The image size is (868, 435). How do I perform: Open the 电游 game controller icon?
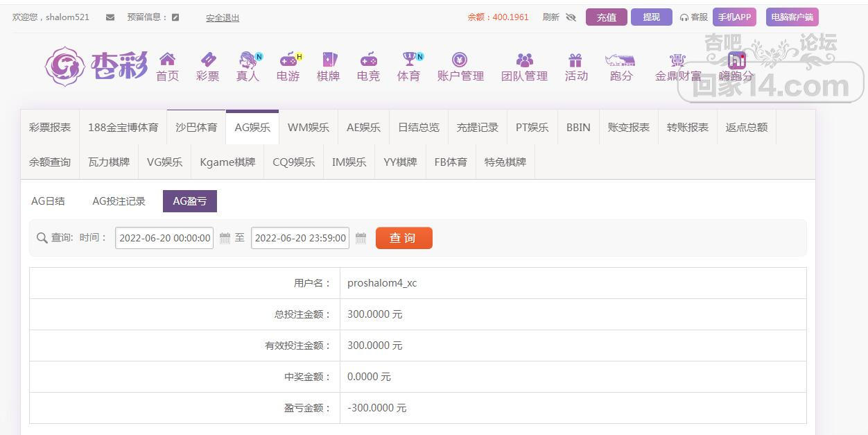(288, 60)
